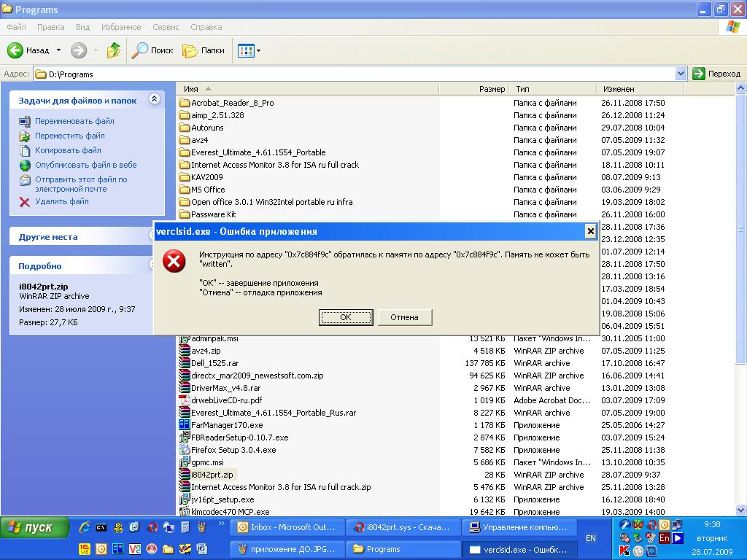Open the Справка menu
Image resolution: width=747 pixels, height=560 pixels.
pos(206,27)
